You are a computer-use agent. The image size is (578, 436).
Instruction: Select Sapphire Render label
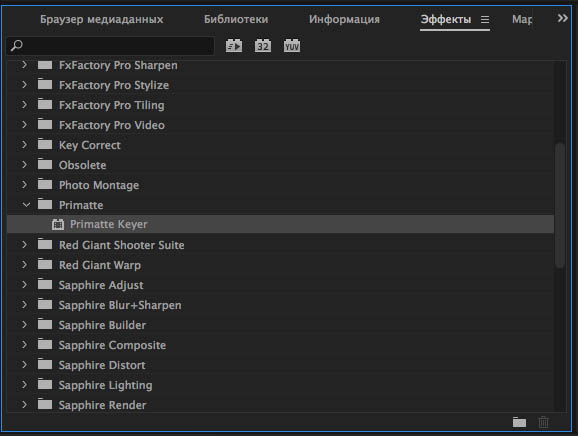coord(102,405)
